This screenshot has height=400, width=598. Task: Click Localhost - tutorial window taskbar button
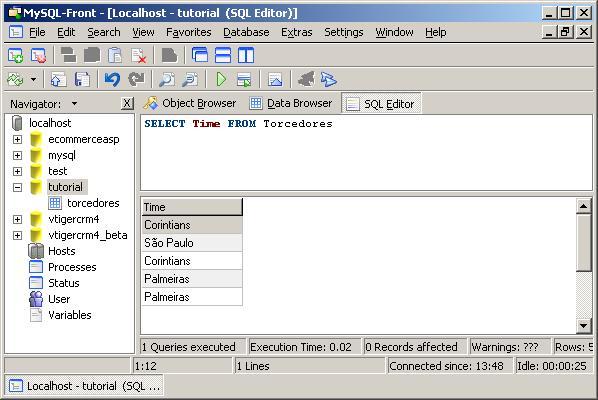point(84,386)
